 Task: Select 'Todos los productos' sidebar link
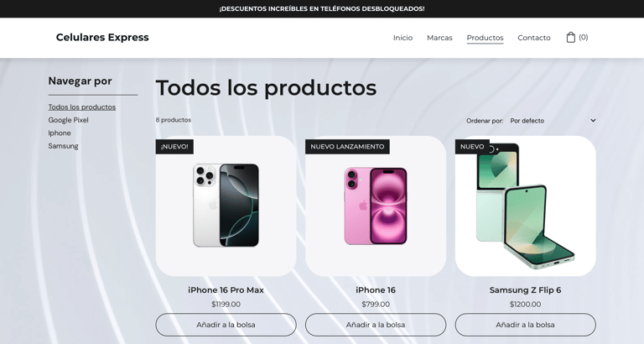click(81, 107)
